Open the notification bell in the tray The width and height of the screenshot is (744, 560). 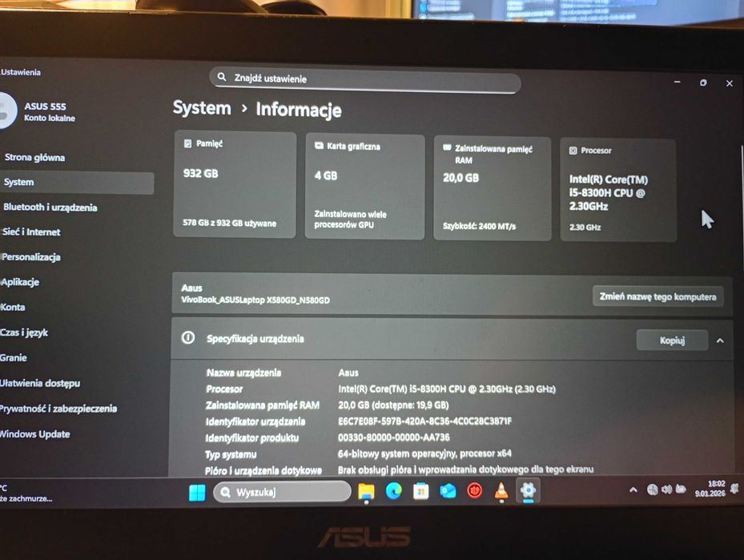pos(734,489)
